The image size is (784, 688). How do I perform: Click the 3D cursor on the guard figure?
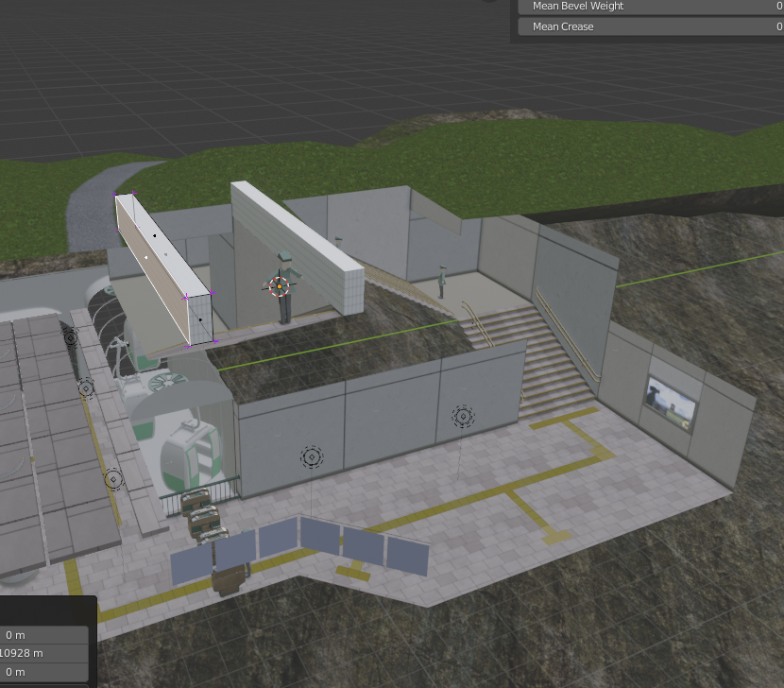tap(280, 285)
